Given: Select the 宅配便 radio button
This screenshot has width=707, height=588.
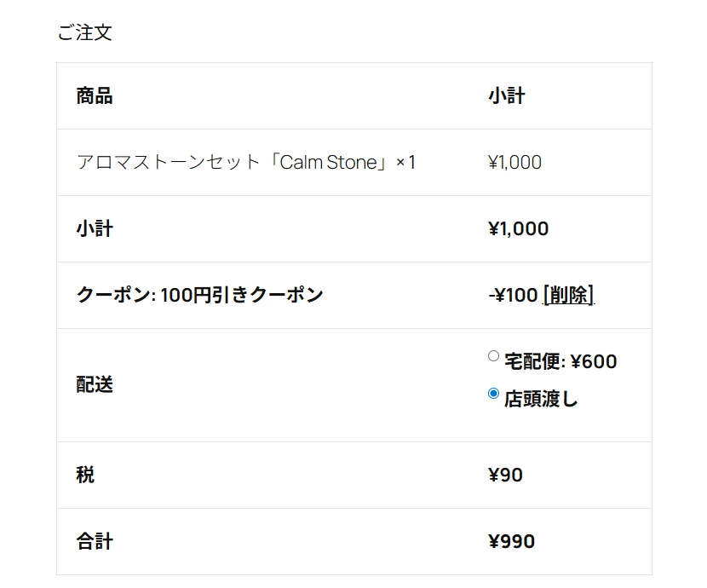Looking at the screenshot, I should (x=493, y=355).
